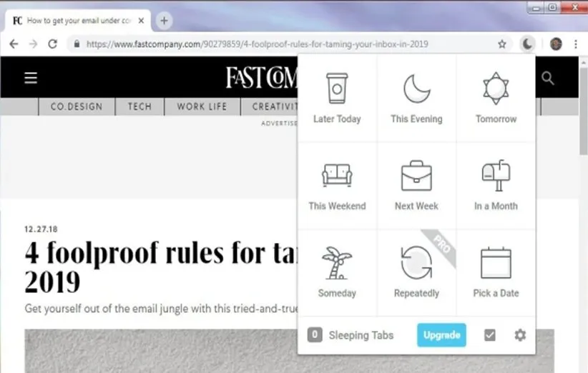The height and width of the screenshot is (373, 588).
Task: Choose the Someday palm tree option
Action: pyautogui.click(x=337, y=272)
